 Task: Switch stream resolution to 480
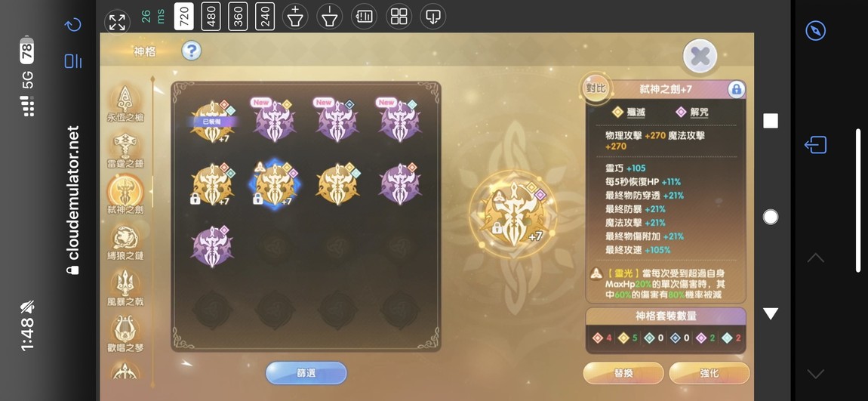[x=211, y=17]
